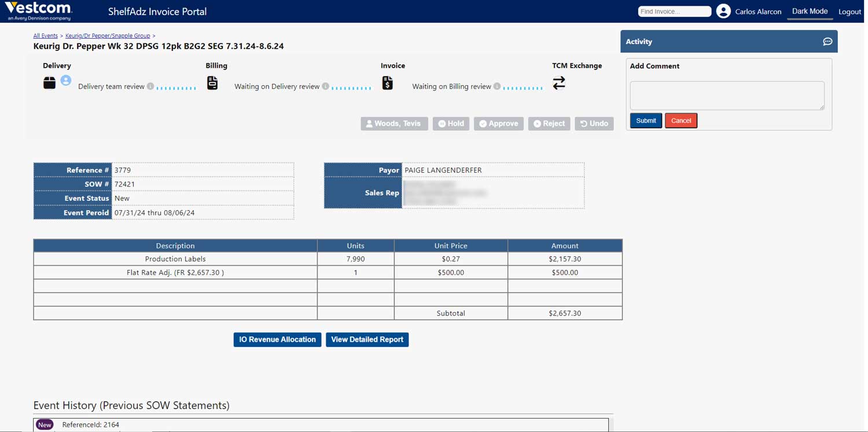This screenshot has height=432, width=868.
Task: Click the Amount column header
Action: tap(565, 246)
